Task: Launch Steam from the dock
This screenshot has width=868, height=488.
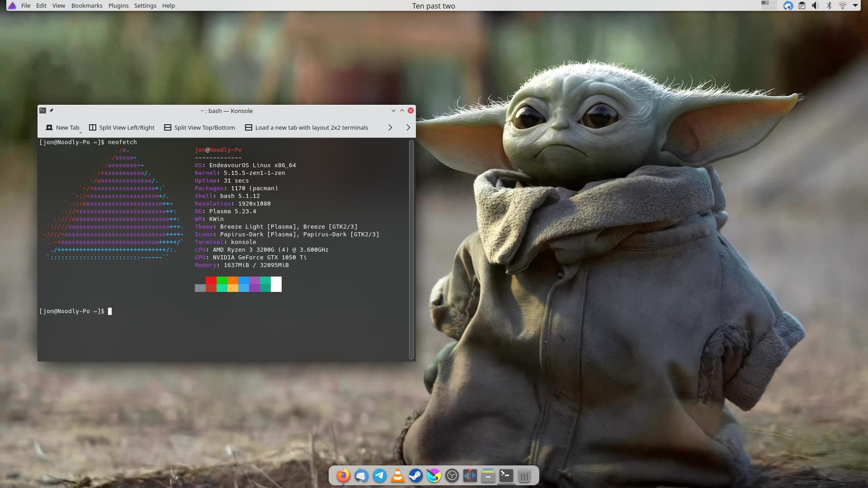Action: pos(416,475)
